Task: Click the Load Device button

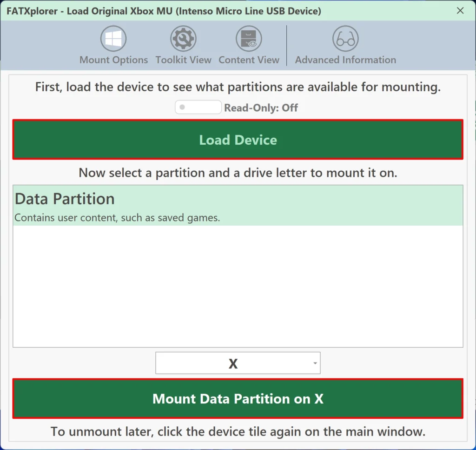Action: point(238,140)
